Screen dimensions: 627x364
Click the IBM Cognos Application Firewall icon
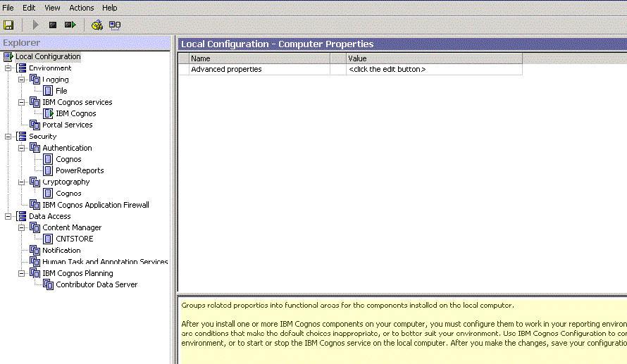pyautogui.click(x=35, y=205)
